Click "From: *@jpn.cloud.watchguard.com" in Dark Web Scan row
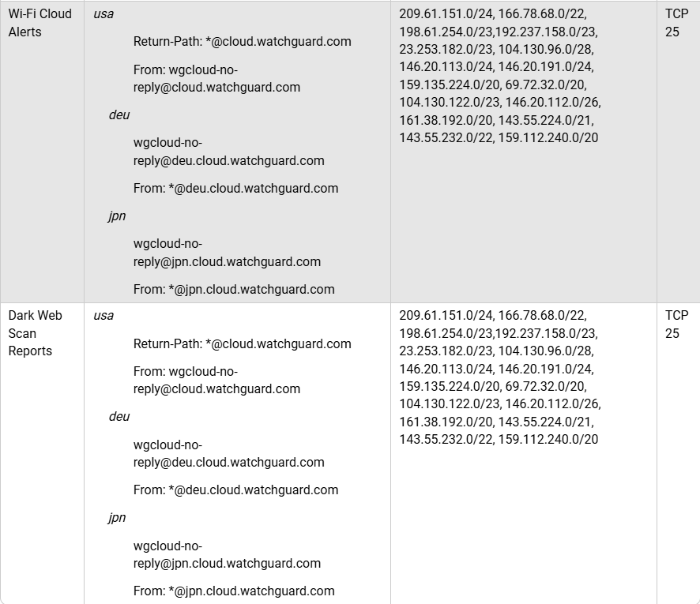This screenshot has width=700, height=604. pyautogui.click(x=234, y=591)
